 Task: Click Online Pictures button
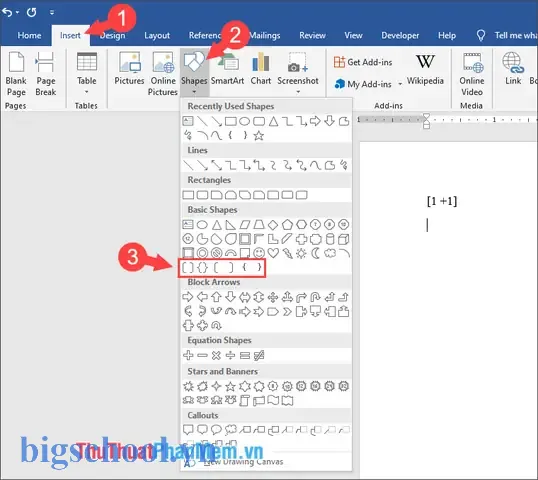[163, 74]
